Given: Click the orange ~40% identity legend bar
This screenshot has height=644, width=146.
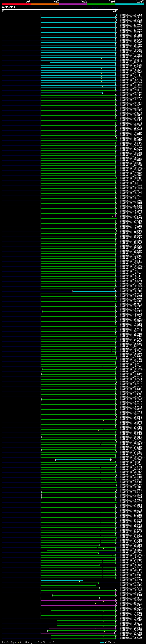Looking at the screenshot, I should pyautogui.click(x=45, y=4).
